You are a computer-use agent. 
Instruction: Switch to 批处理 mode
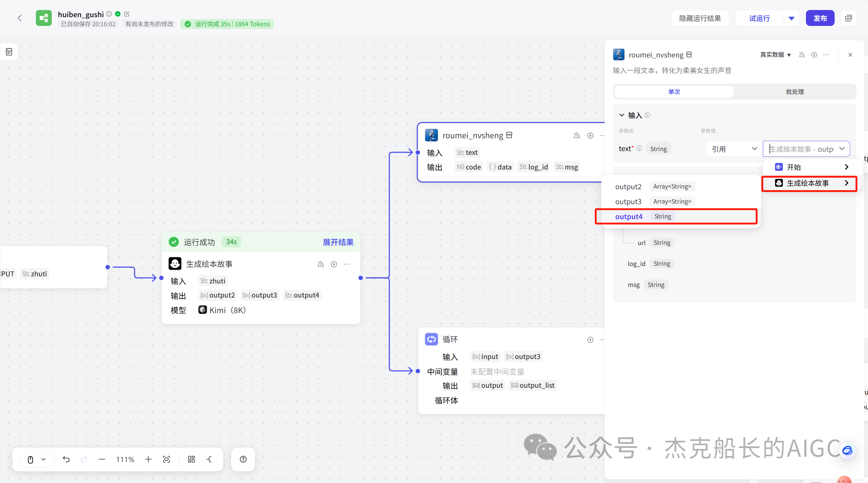point(794,92)
